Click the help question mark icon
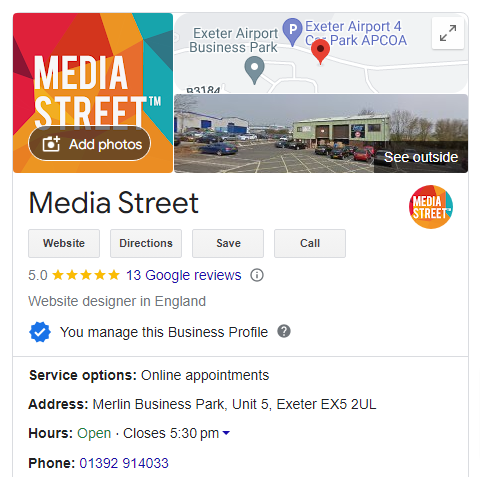This screenshot has width=480, height=477. point(284,332)
